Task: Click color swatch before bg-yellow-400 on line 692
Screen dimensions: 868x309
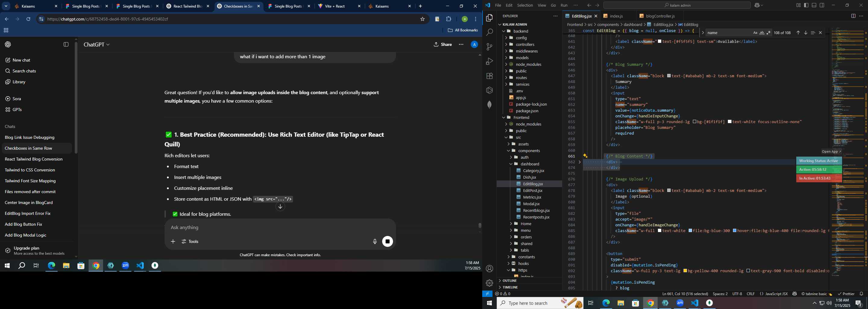Action: [685, 271]
